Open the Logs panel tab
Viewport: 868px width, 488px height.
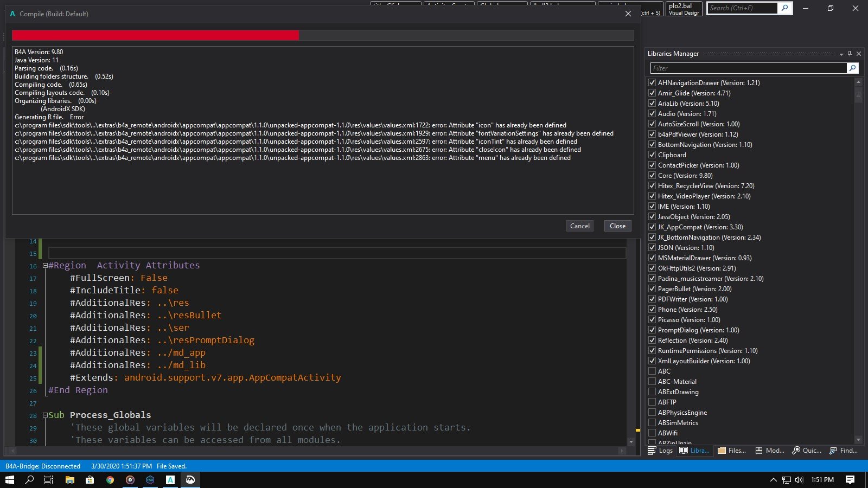(660, 451)
